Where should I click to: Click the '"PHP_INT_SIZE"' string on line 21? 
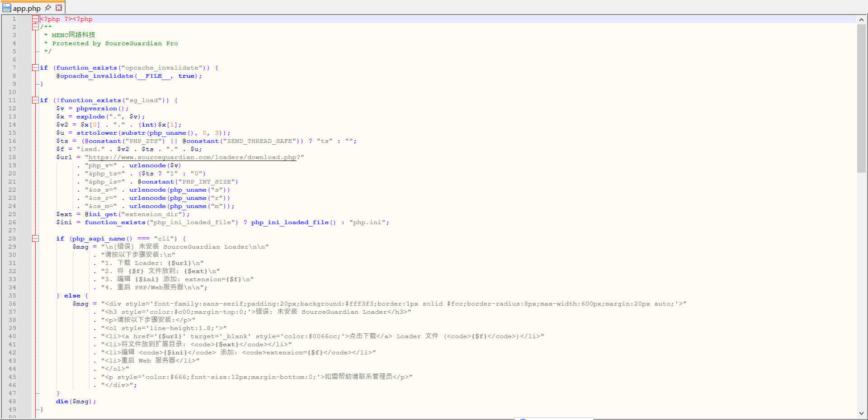tap(206, 182)
